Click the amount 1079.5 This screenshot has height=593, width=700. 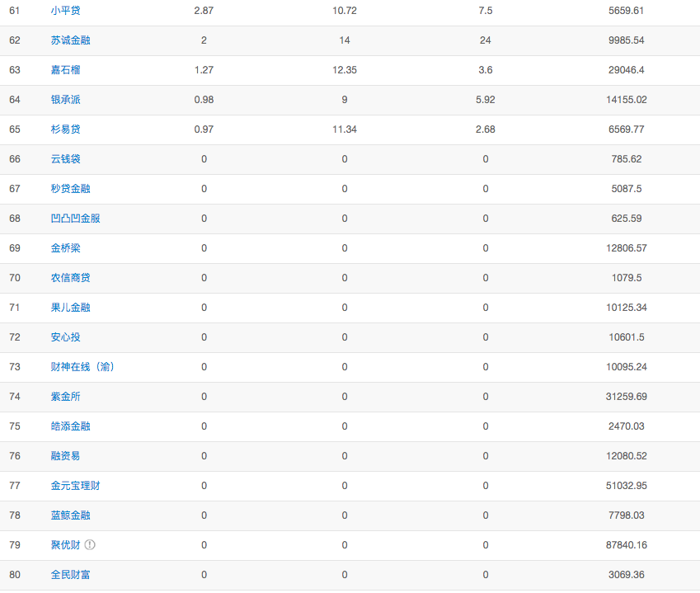point(627,278)
